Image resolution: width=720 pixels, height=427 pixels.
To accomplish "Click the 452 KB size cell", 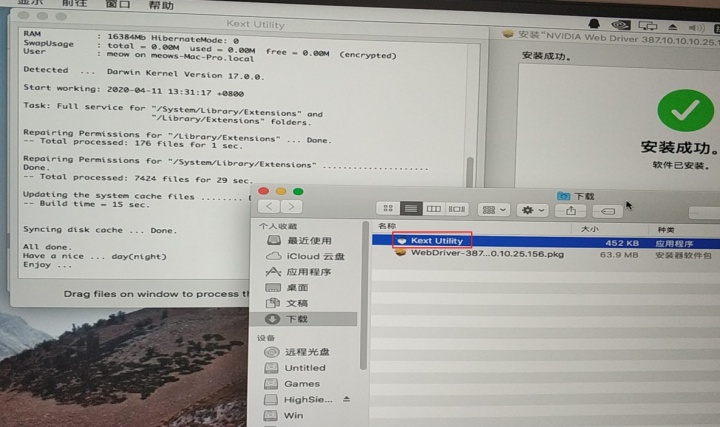I will pos(622,243).
